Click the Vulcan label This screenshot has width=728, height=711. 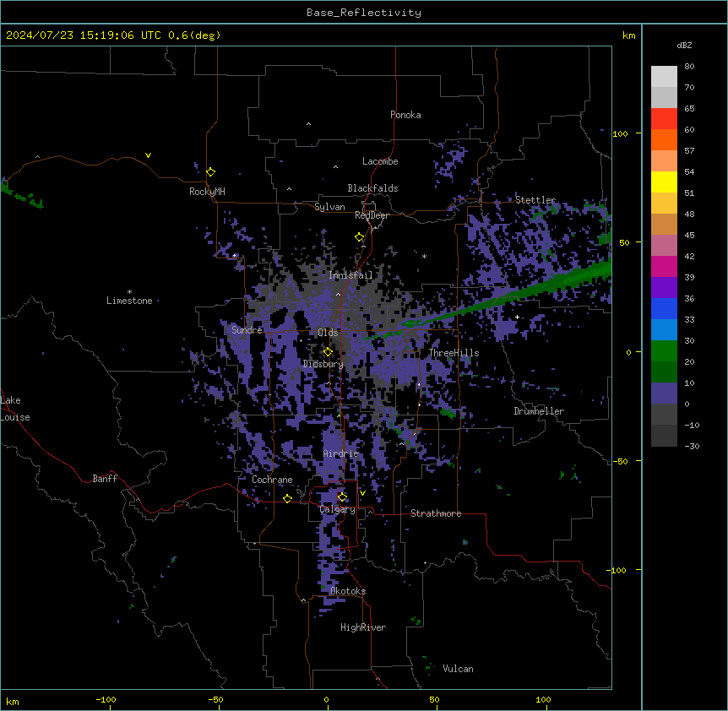click(x=459, y=669)
